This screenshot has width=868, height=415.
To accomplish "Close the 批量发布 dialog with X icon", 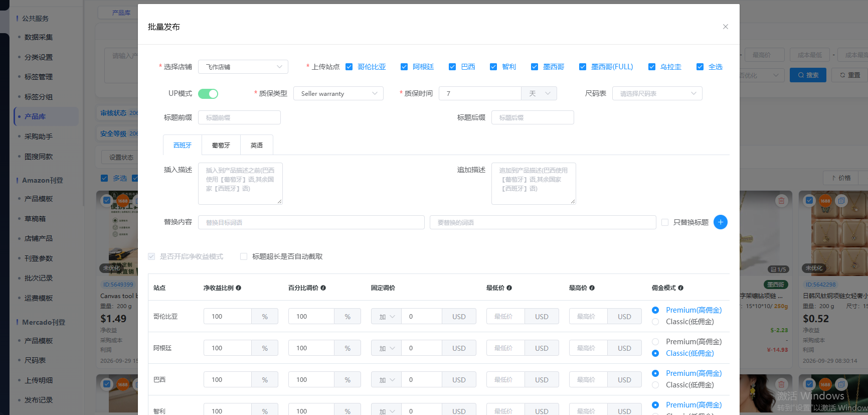I will [725, 27].
